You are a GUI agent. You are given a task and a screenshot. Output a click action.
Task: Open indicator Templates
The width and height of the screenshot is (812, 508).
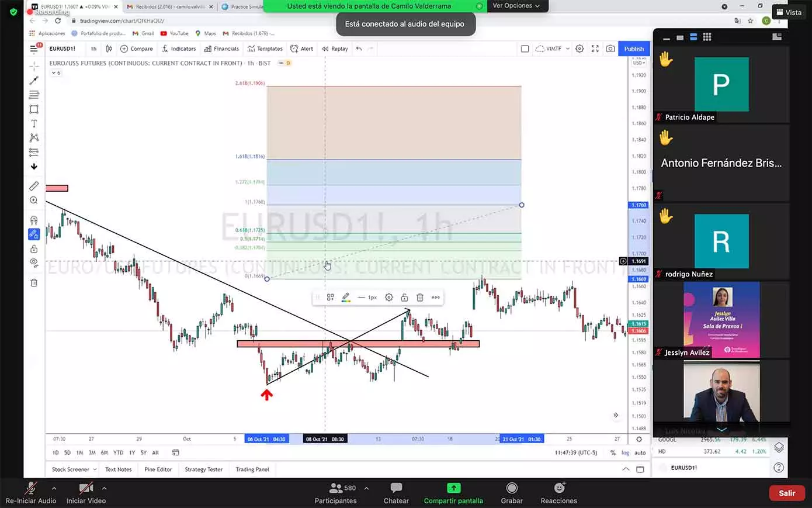[x=265, y=49]
